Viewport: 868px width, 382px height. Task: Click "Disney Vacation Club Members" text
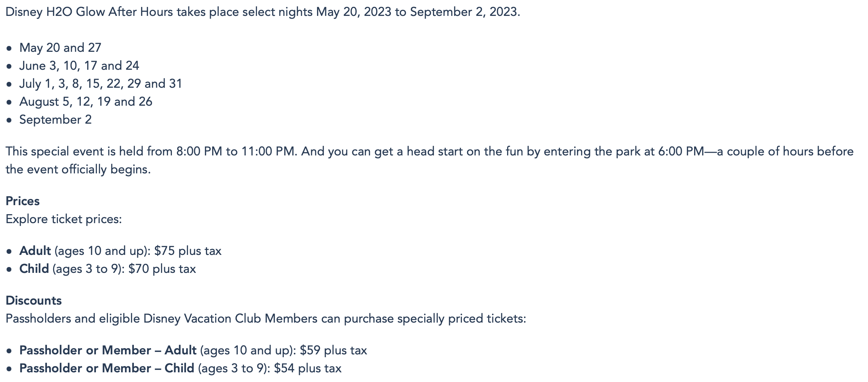coord(230,318)
